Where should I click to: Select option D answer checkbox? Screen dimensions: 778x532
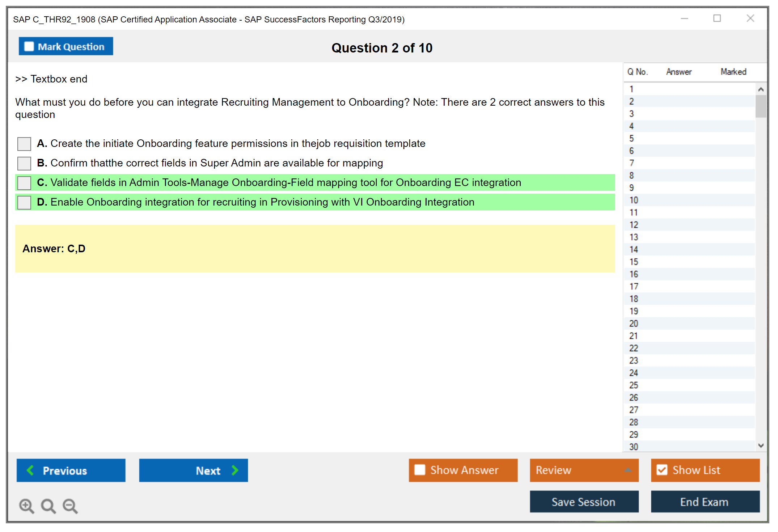pyautogui.click(x=24, y=202)
